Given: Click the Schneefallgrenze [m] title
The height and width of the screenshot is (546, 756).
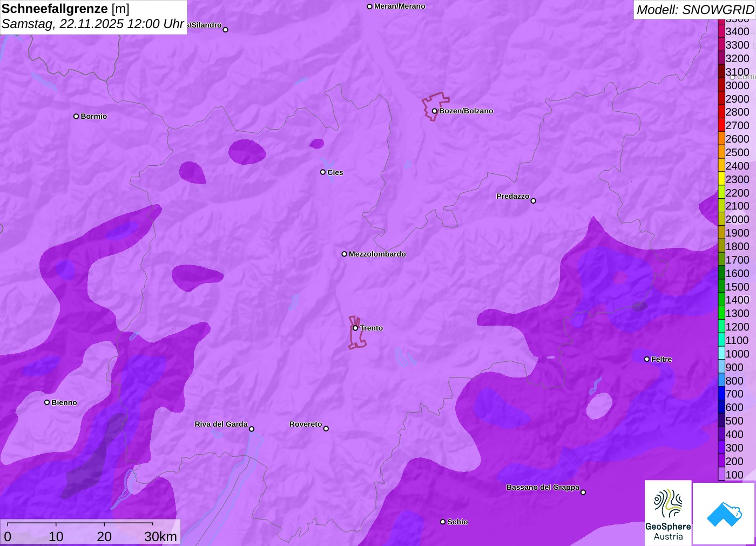Looking at the screenshot, I should pyautogui.click(x=65, y=9).
